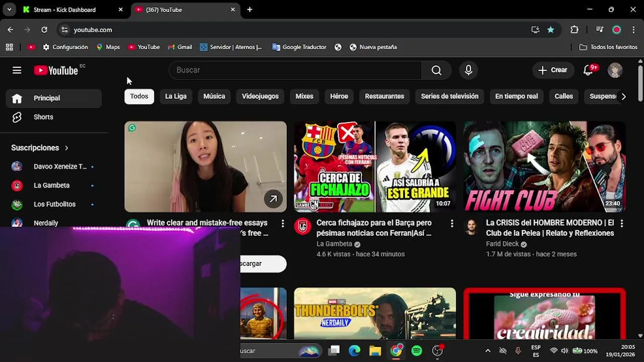Open the notifications bell
This screenshot has height=362, width=644.
[588, 70]
